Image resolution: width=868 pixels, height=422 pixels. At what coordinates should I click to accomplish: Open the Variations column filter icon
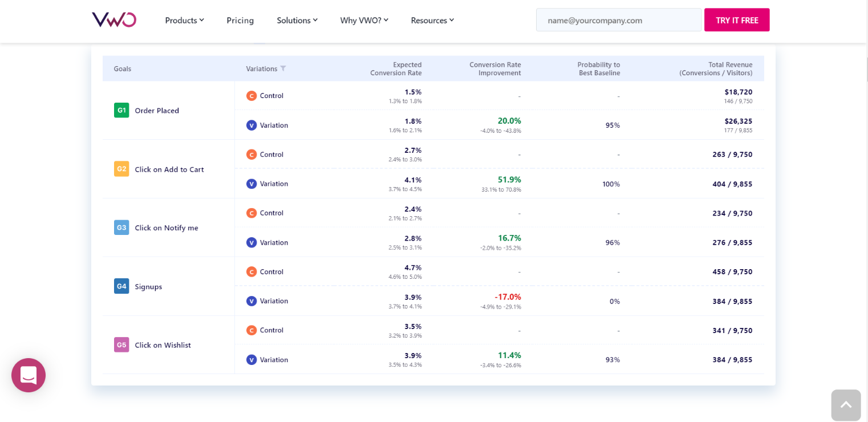tap(284, 68)
